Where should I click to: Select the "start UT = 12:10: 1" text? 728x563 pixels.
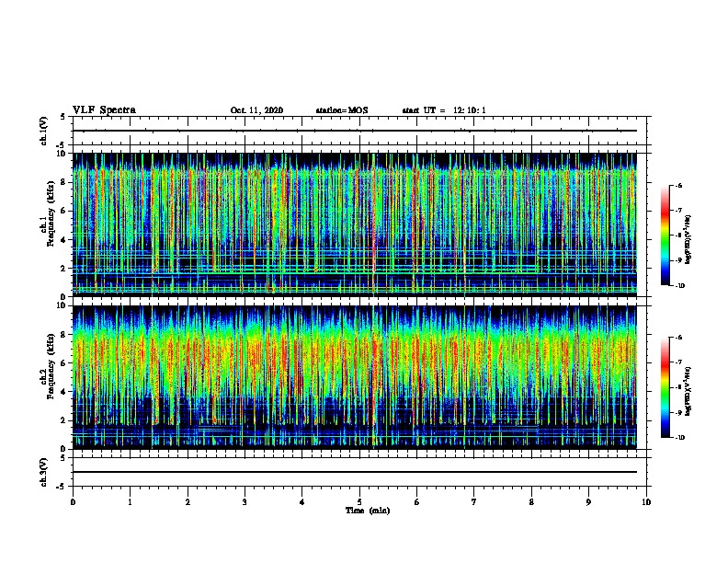click(444, 110)
